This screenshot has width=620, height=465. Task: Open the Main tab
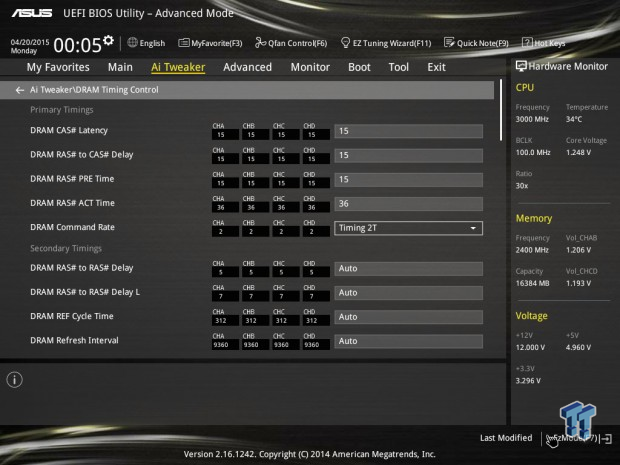click(x=120, y=67)
